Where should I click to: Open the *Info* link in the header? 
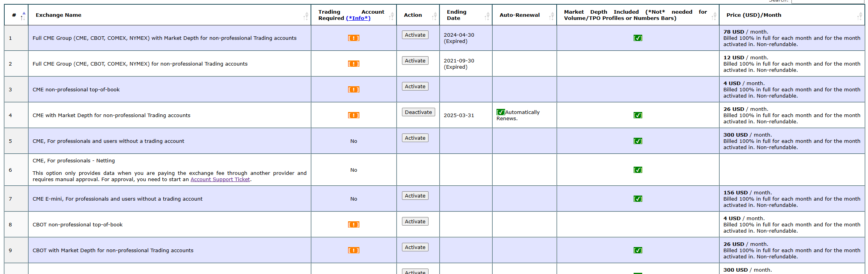pos(358,18)
